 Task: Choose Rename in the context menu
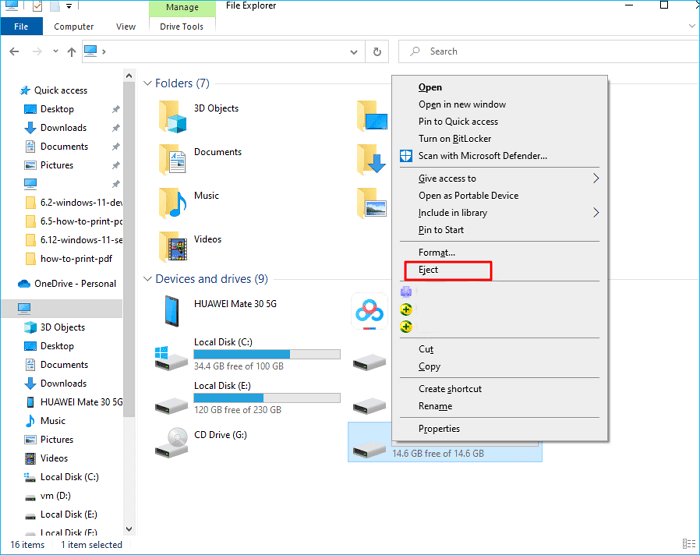(435, 406)
